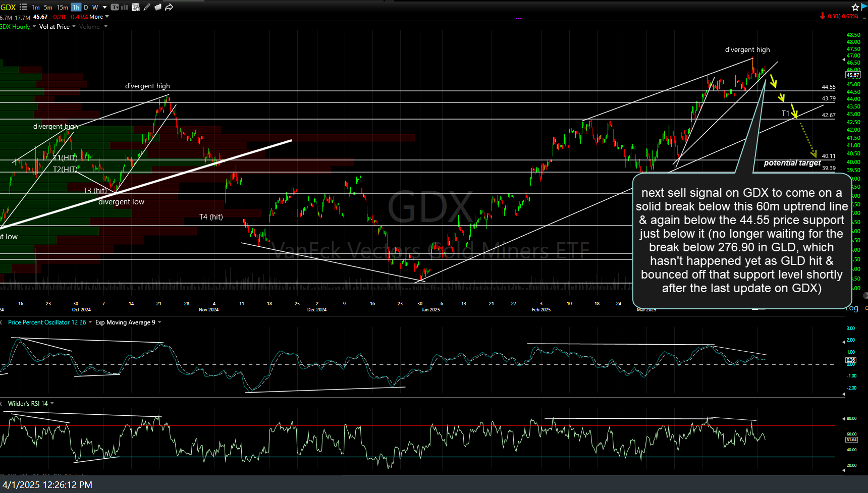Click the Log scale label on right axis
The image size is (868, 493).
click(x=851, y=308)
